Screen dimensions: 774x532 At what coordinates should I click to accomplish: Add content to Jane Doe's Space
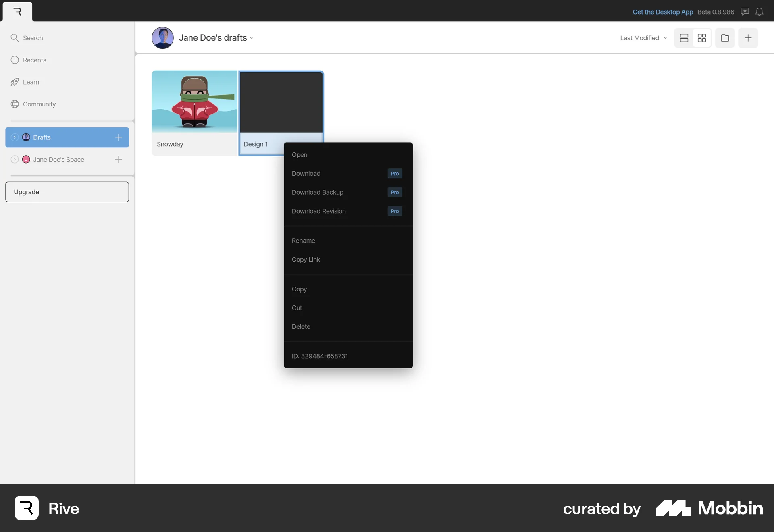click(x=118, y=159)
